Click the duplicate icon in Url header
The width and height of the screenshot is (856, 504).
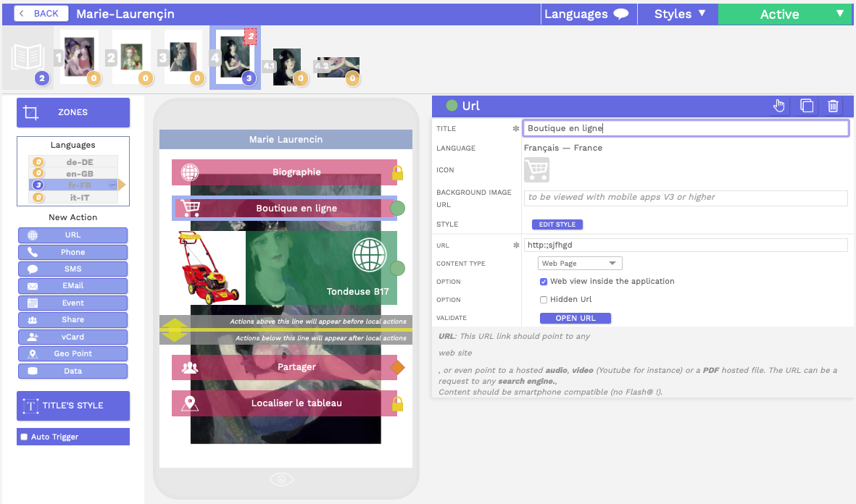pyautogui.click(x=806, y=106)
